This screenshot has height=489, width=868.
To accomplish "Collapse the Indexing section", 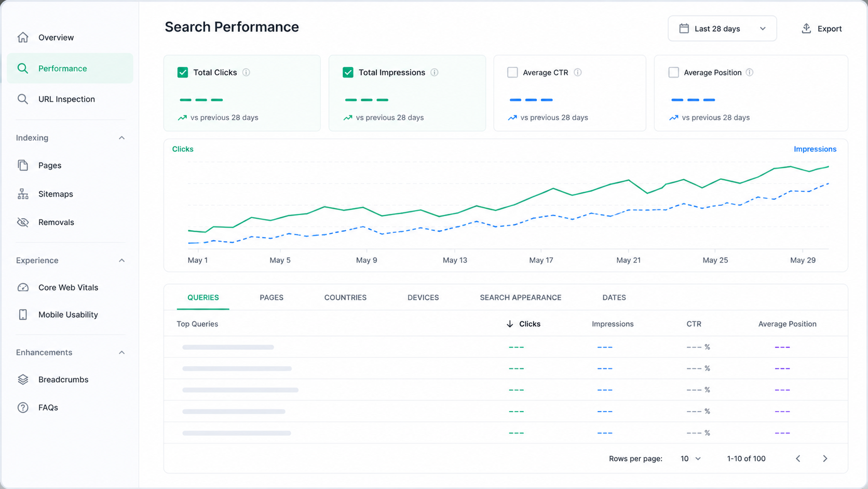I will (x=121, y=138).
